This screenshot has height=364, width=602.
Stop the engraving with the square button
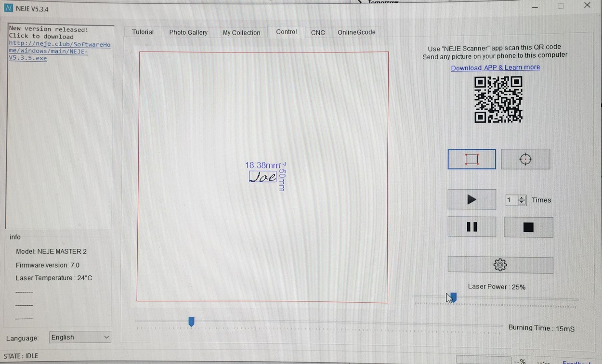pyautogui.click(x=528, y=227)
